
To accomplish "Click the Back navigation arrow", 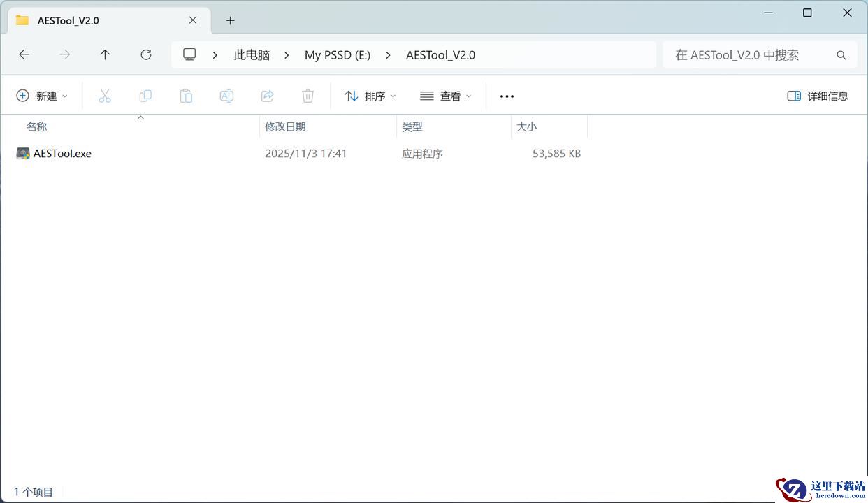I will (24, 54).
